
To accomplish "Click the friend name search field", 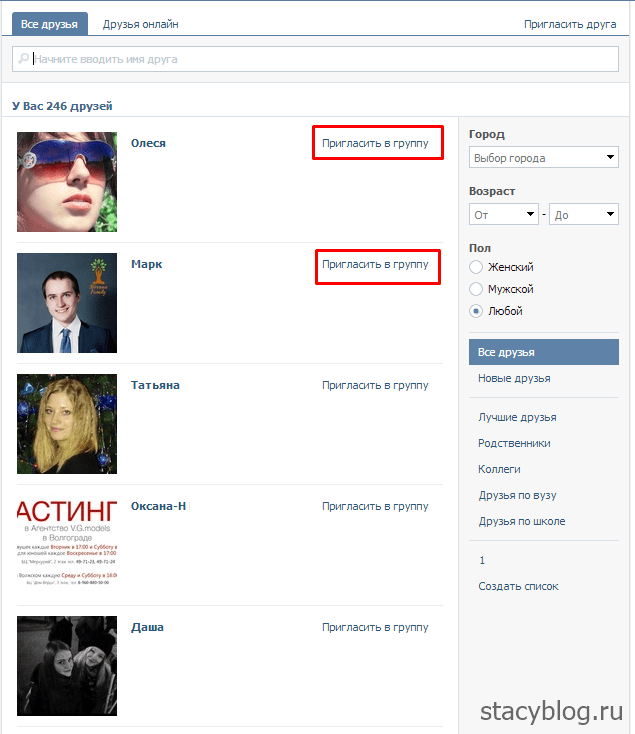I will point(315,59).
